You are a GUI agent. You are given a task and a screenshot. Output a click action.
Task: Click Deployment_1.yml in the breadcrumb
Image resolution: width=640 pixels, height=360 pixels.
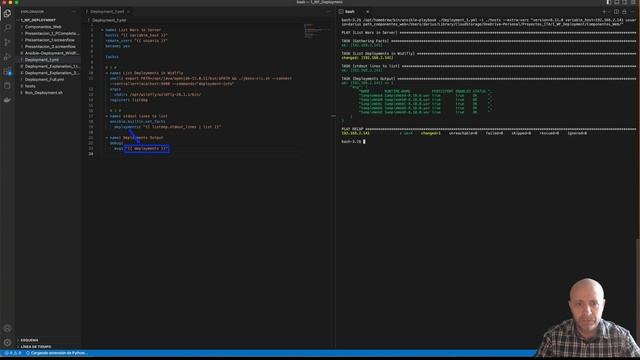coord(109,20)
